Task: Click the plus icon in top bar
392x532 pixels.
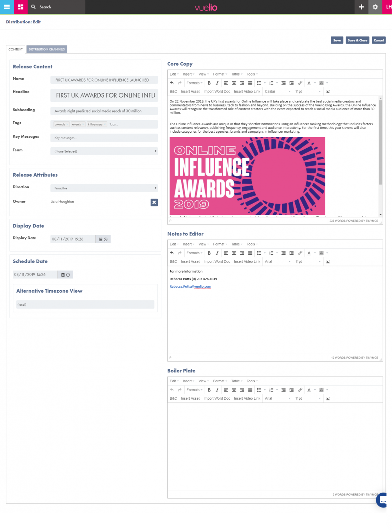Action: 361,7
